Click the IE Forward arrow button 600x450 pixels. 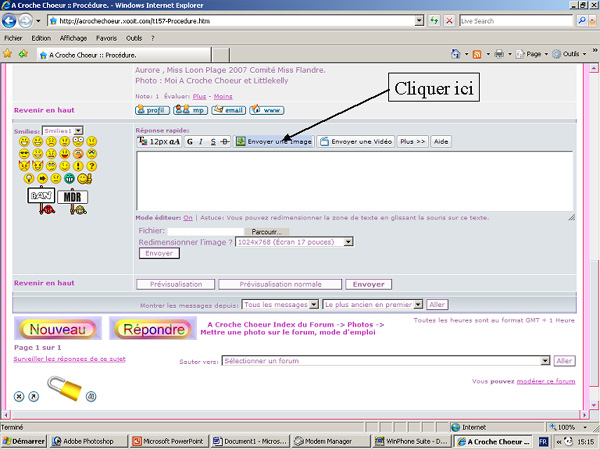[x=25, y=21]
